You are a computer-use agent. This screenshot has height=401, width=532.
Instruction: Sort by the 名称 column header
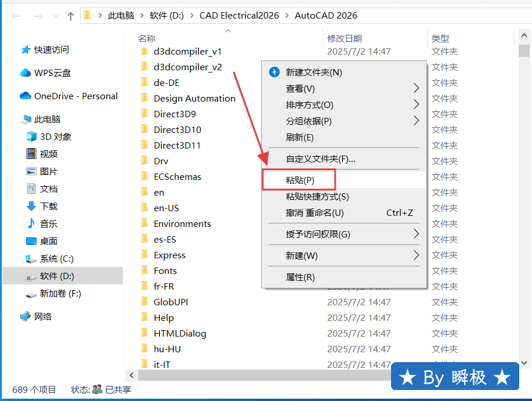147,38
